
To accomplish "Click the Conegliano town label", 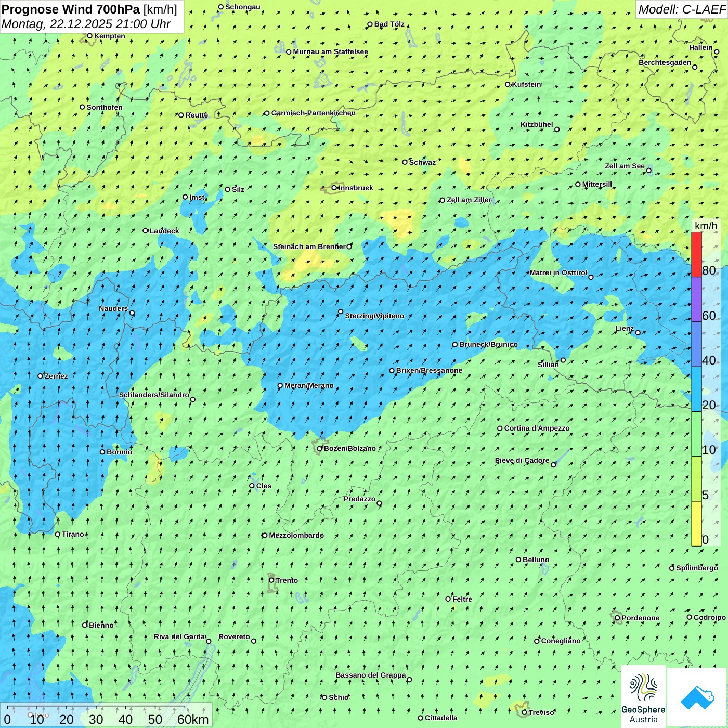I will coord(561,641).
